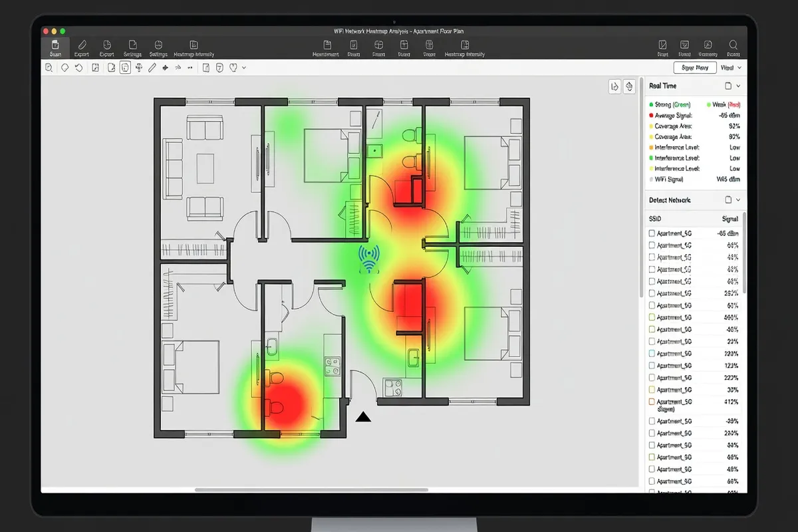Expand the chevron ending the secondary toolbar
Image resolution: width=798 pixels, height=532 pixels.
point(244,67)
